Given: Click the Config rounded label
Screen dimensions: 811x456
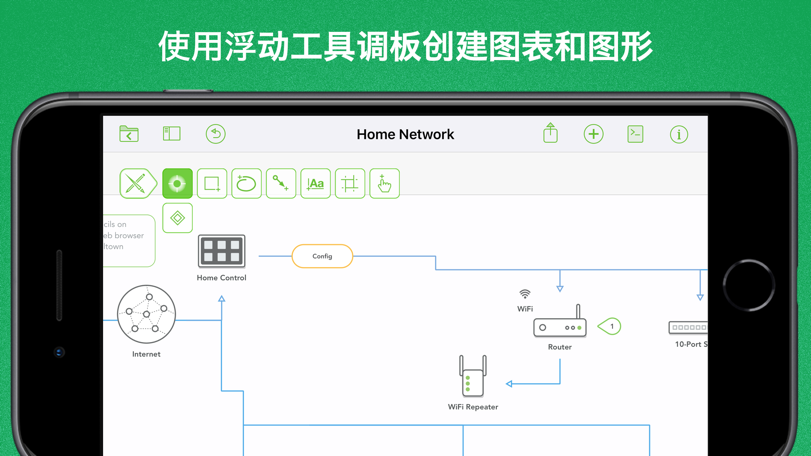Looking at the screenshot, I should pos(322,256).
